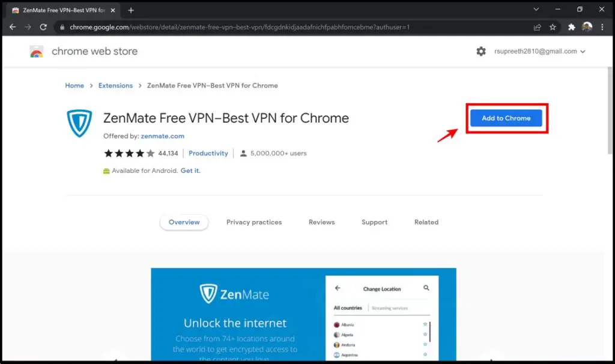Open Web Store settings gear
This screenshot has width=615, height=364.
point(481,51)
